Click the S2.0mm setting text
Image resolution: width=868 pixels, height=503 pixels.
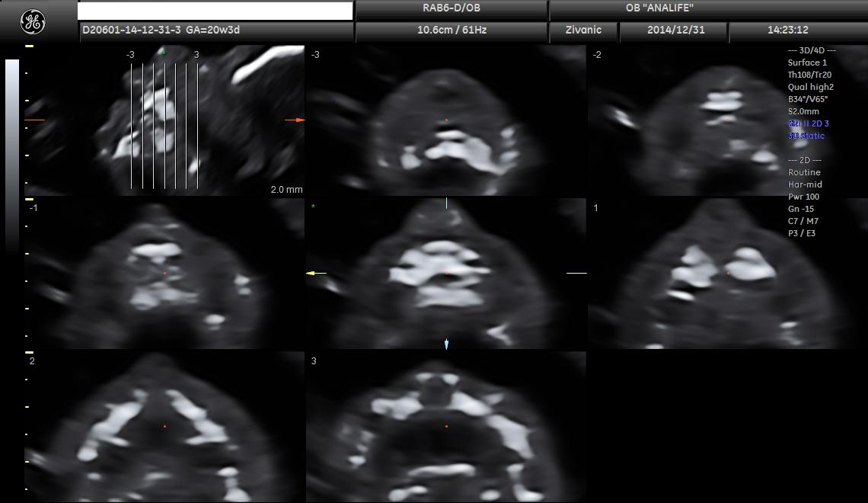[x=803, y=111]
